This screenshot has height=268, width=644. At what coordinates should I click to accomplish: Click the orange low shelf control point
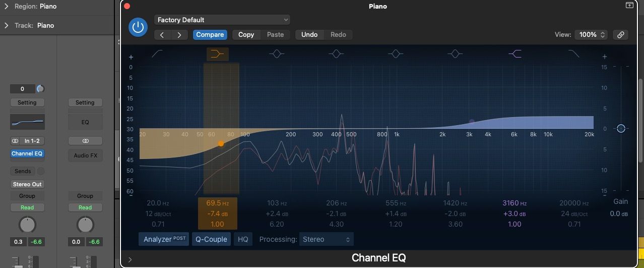(x=221, y=144)
